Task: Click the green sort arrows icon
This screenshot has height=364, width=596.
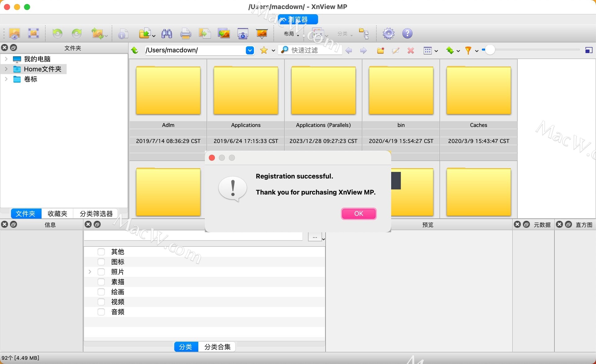Action: 450,50
